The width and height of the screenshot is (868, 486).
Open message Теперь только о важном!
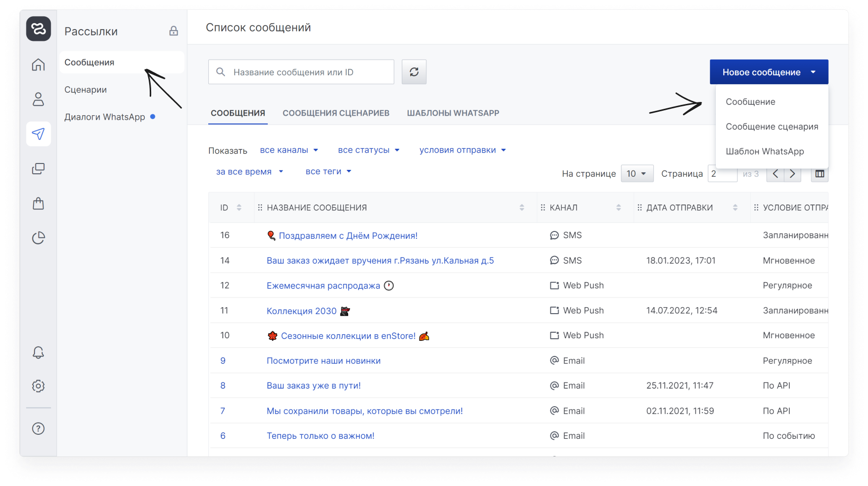coord(321,436)
